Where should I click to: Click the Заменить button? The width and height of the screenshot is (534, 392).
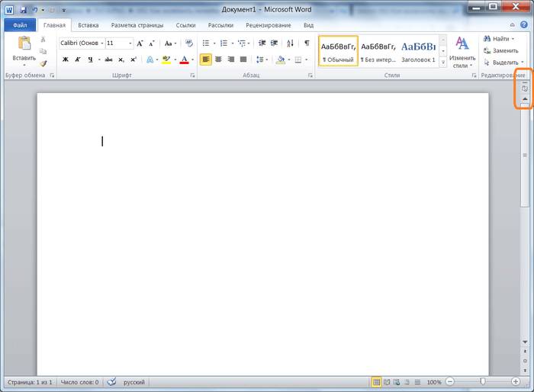(x=500, y=50)
